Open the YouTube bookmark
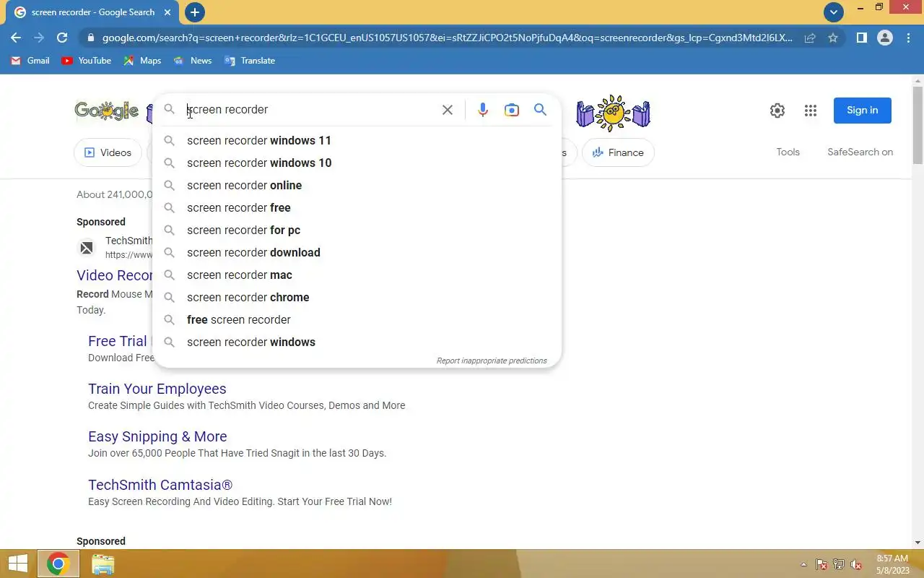This screenshot has height=578, width=924. (87, 61)
